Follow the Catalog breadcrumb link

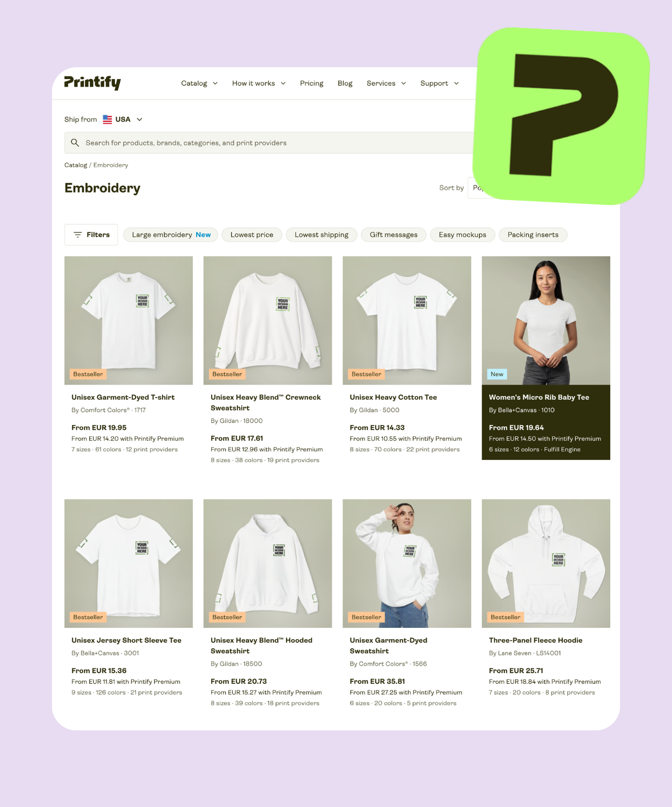[76, 165]
